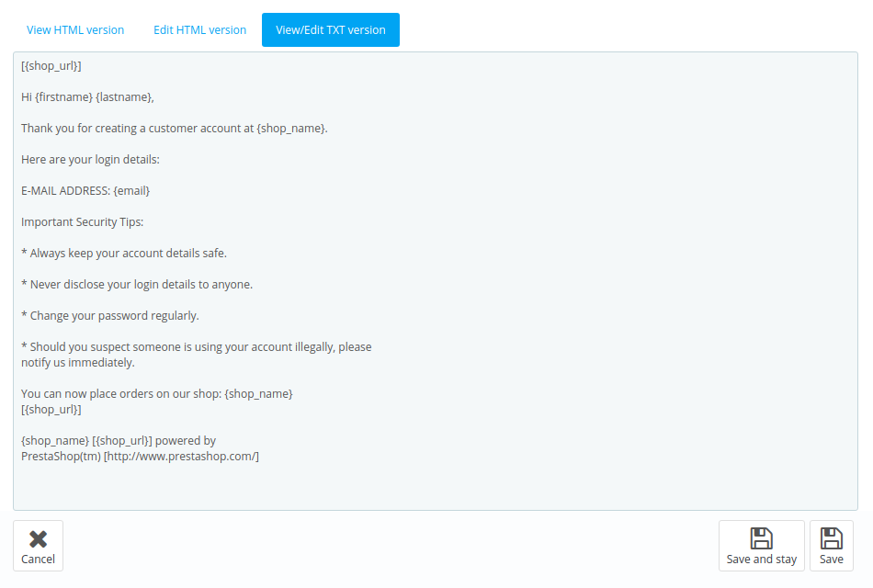
Task: Click the Save and stay floppy icon
Action: [x=761, y=538]
